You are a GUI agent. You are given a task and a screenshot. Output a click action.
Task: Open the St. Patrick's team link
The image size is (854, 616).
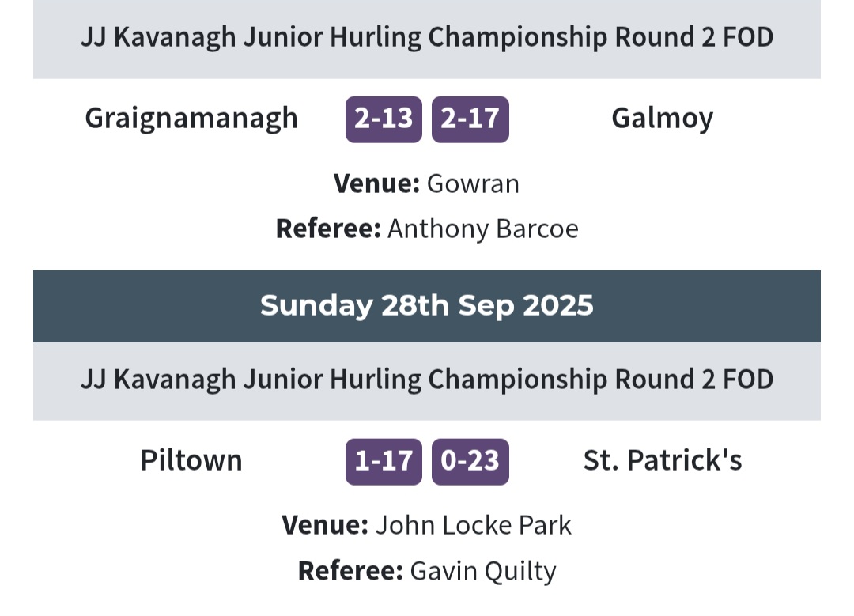[x=663, y=460]
